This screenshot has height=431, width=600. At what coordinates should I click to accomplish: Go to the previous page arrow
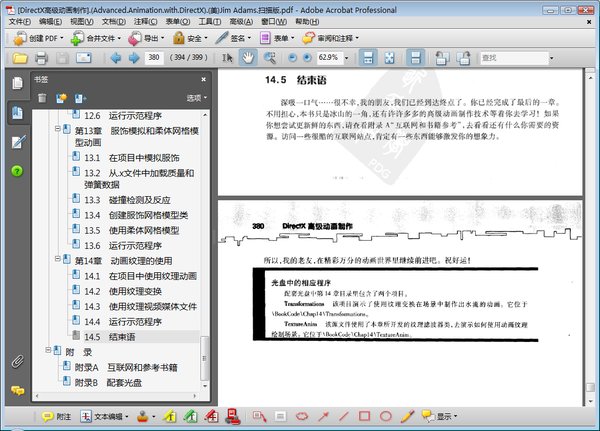(115, 58)
